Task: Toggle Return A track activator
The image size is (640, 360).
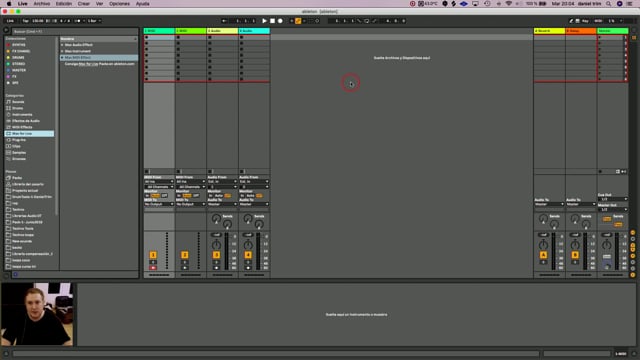Action: pyautogui.click(x=543, y=255)
